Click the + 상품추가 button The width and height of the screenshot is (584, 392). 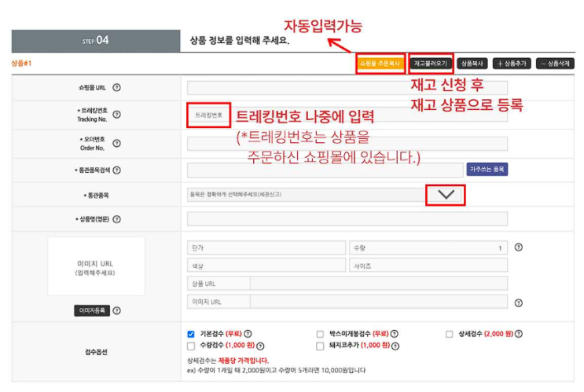(512, 64)
